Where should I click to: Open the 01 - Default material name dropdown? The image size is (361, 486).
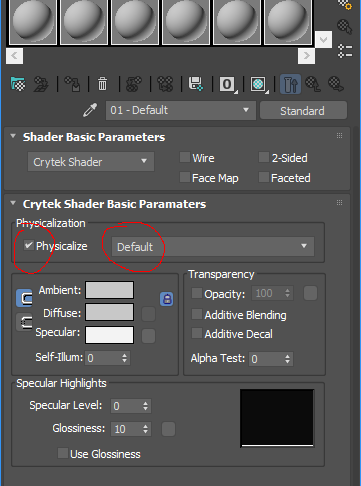181,110
